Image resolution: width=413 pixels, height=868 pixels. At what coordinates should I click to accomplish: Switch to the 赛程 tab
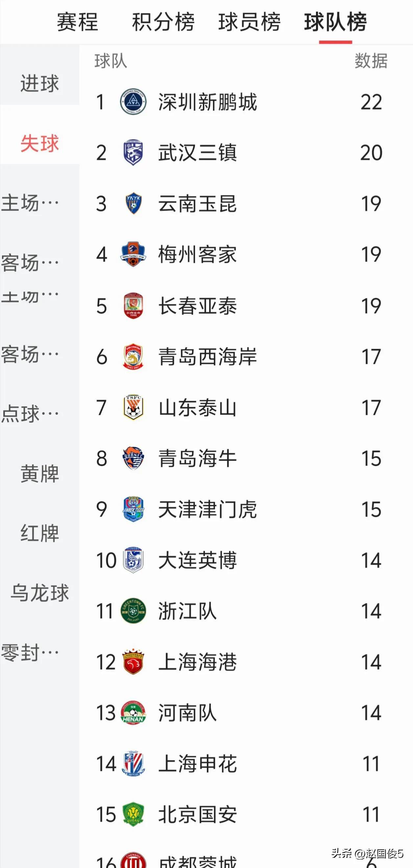(x=77, y=22)
